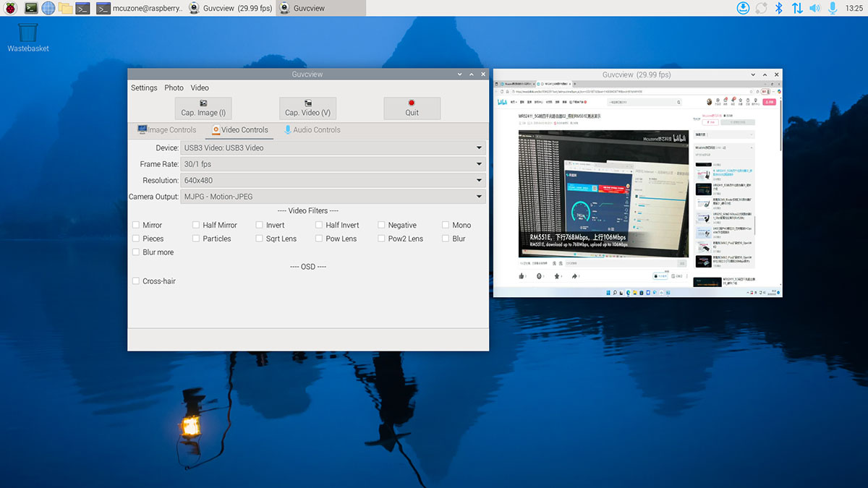This screenshot has width=868, height=488.
Task: Switch to the Video Controls tab
Action: click(239, 130)
